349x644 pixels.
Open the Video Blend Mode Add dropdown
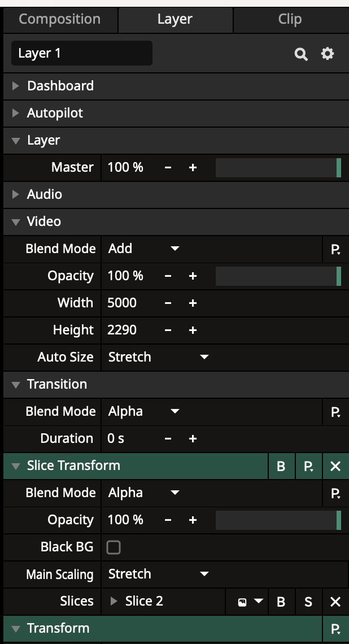tap(144, 249)
